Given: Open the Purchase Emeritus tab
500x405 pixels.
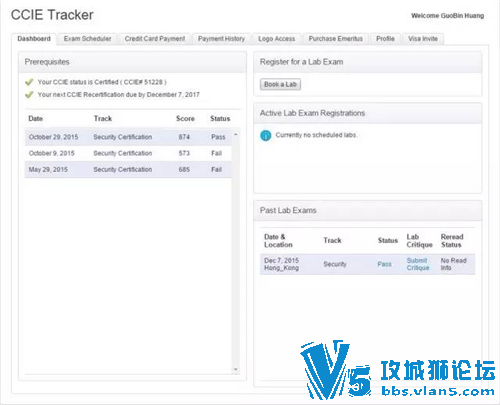Looking at the screenshot, I should click(335, 39).
